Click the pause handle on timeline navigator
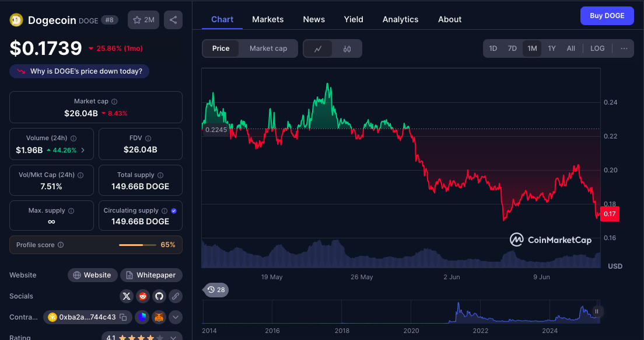 pyautogui.click(x=597, y=311)
